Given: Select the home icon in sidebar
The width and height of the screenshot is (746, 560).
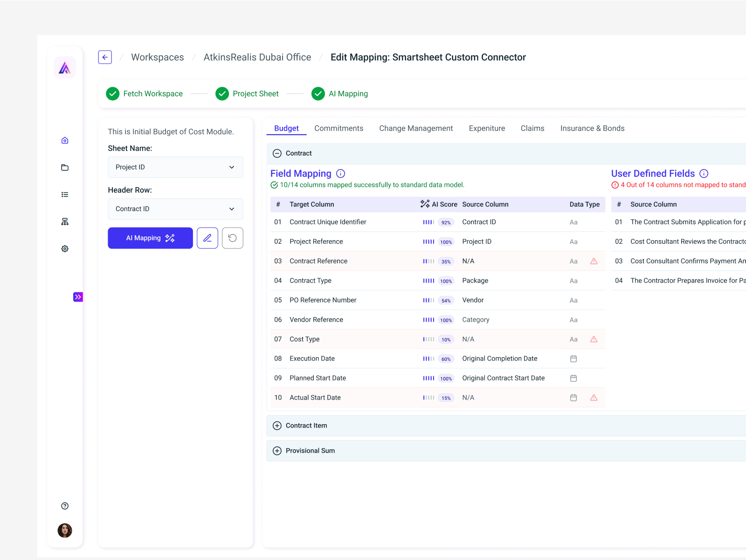Looking at the screenshot, I should (x=64, y=140).
